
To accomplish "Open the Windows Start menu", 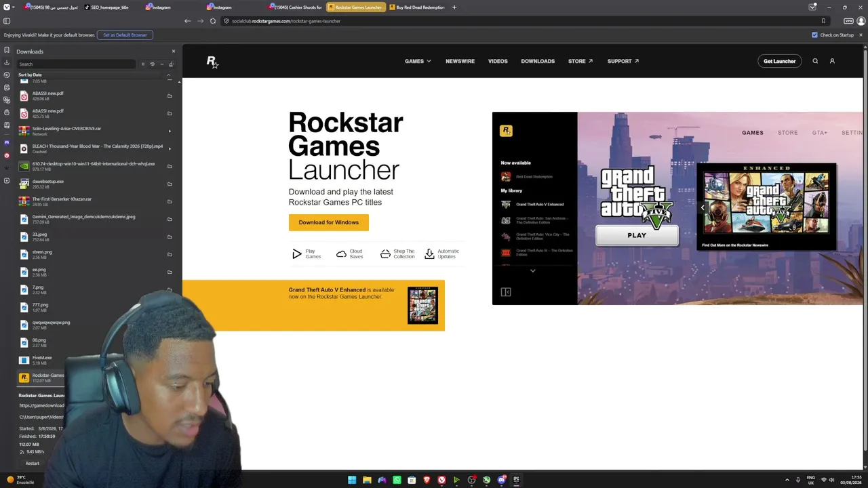I will coord(352,480).
